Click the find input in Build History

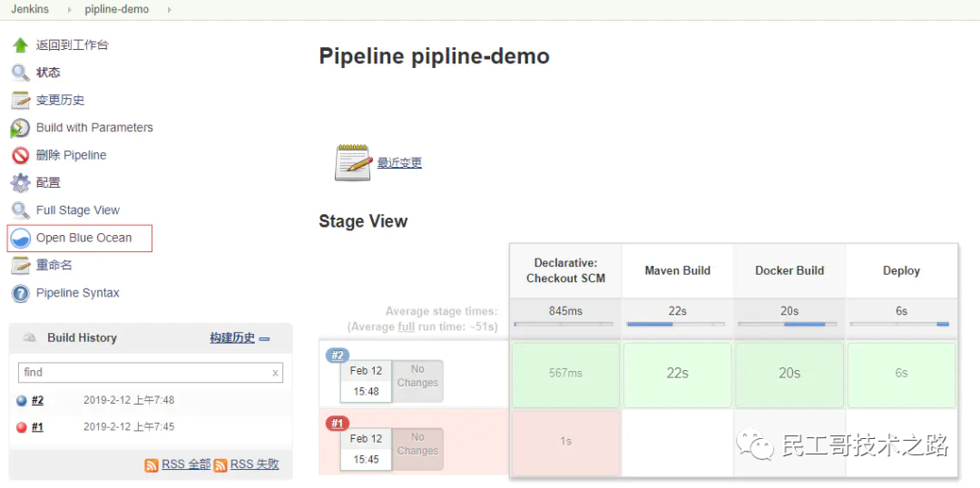click(x=145, y=373)
